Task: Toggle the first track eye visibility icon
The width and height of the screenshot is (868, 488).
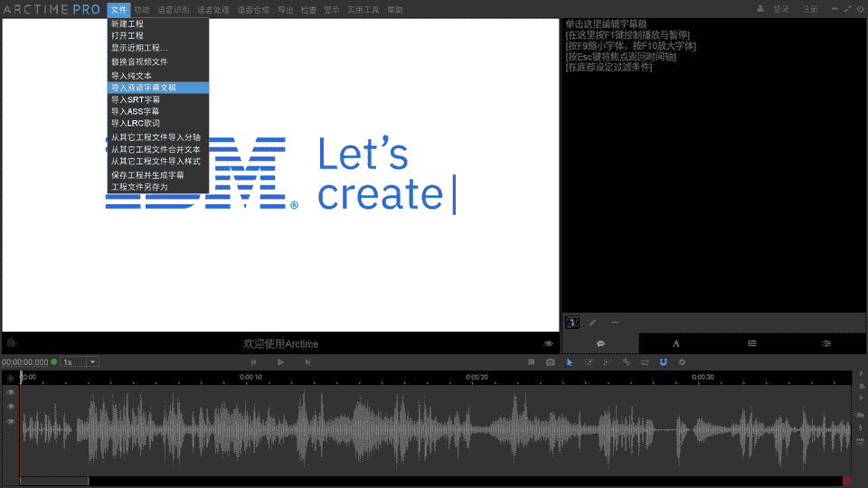Action: [x=11, y=392]
